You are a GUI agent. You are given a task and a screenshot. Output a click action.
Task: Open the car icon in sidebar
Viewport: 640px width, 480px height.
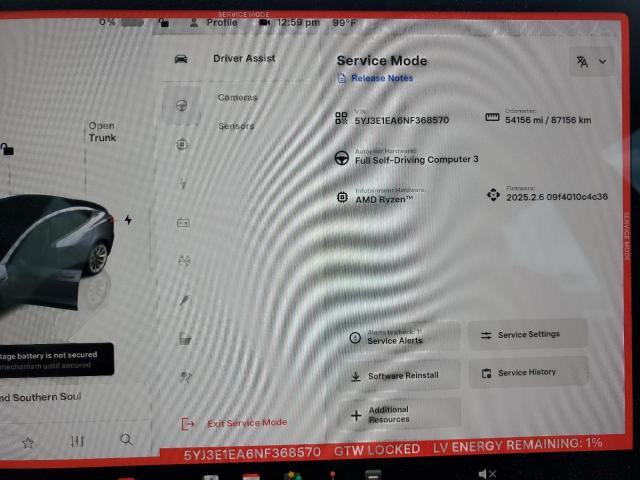tap(181, 58)
